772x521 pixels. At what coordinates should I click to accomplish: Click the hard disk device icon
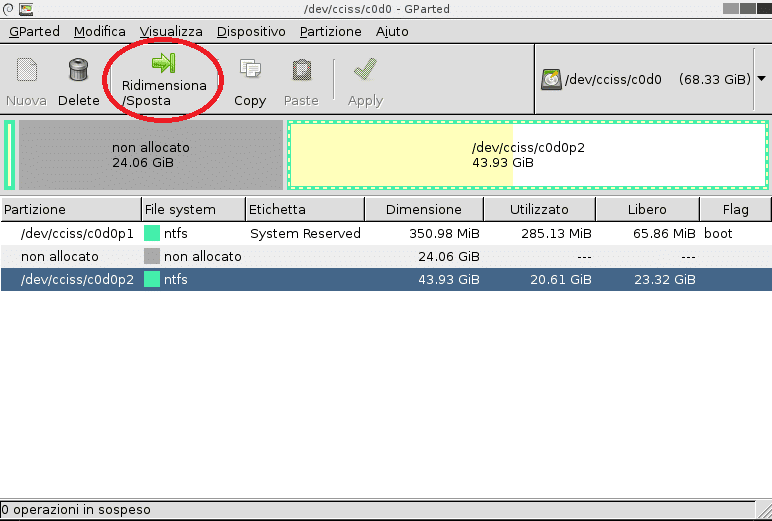(551, 79)
